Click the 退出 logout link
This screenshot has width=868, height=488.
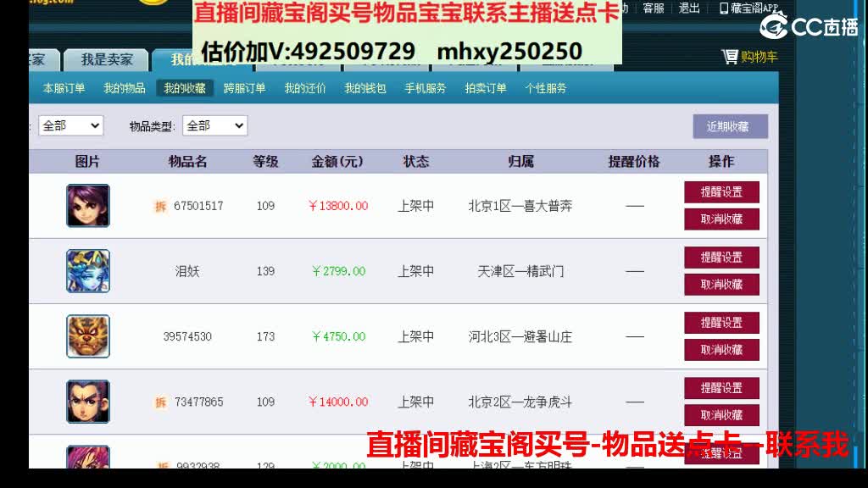pyautogui.click(x=687, y=8)
